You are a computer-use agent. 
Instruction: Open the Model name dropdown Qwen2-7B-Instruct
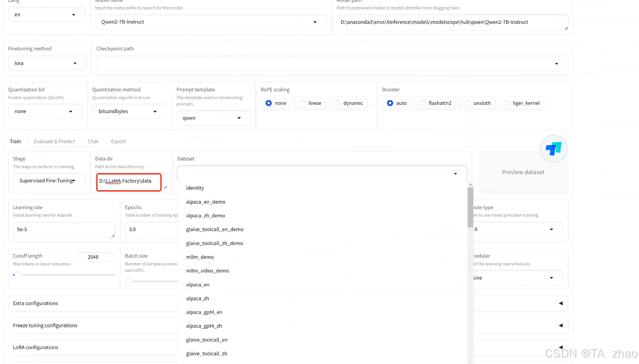tap(211, 22)
